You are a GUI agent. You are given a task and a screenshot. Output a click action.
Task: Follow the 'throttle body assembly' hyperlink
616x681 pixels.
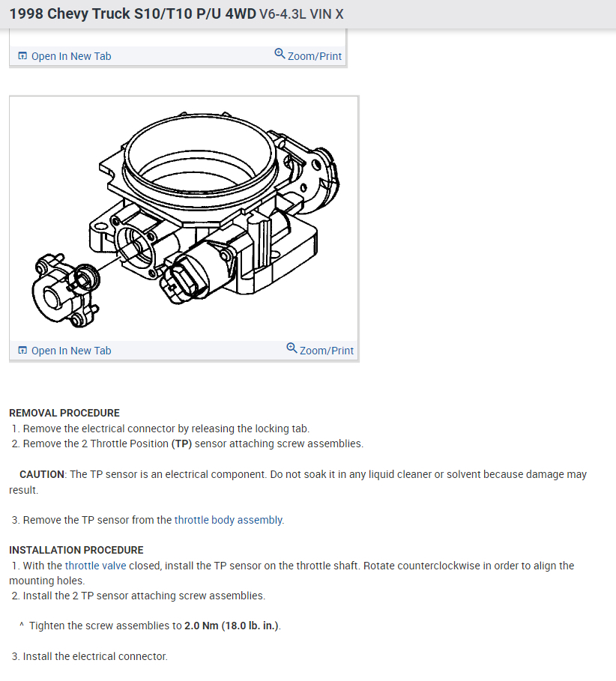(228, 520)
